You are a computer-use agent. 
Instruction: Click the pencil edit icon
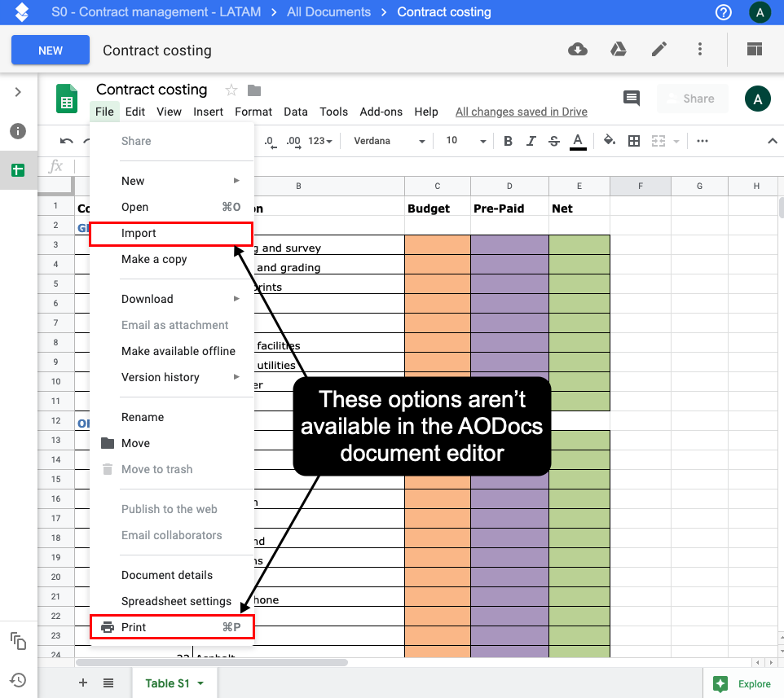point(659,50)
